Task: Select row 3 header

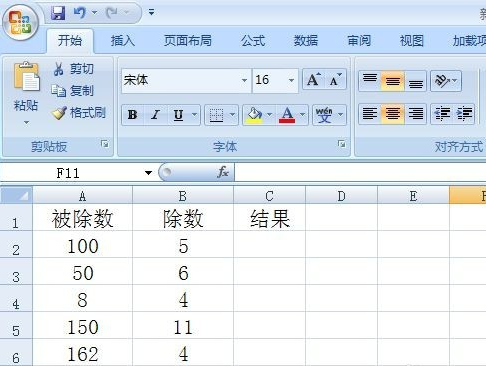Action: (x=16, y=271)
